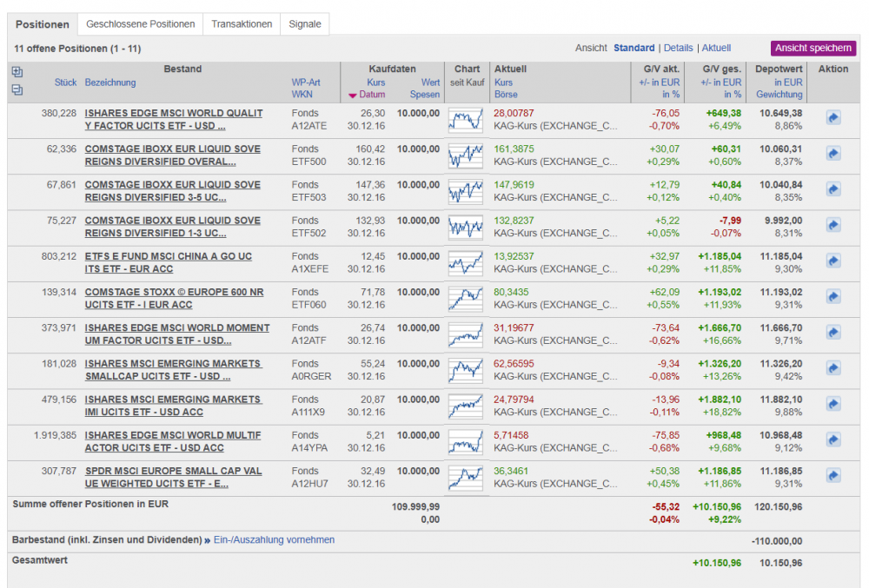Click collapse-all minus icon in table header

click(17, 89)
